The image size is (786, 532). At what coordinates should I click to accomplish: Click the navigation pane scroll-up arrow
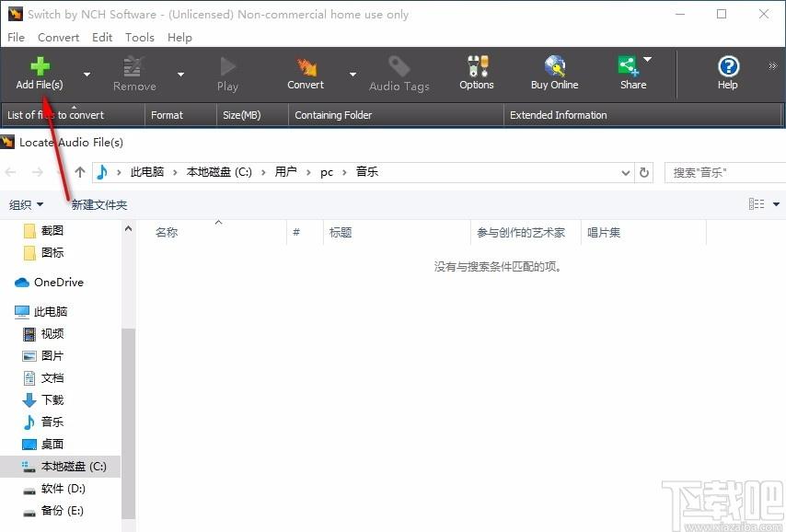tap(128, 228)
